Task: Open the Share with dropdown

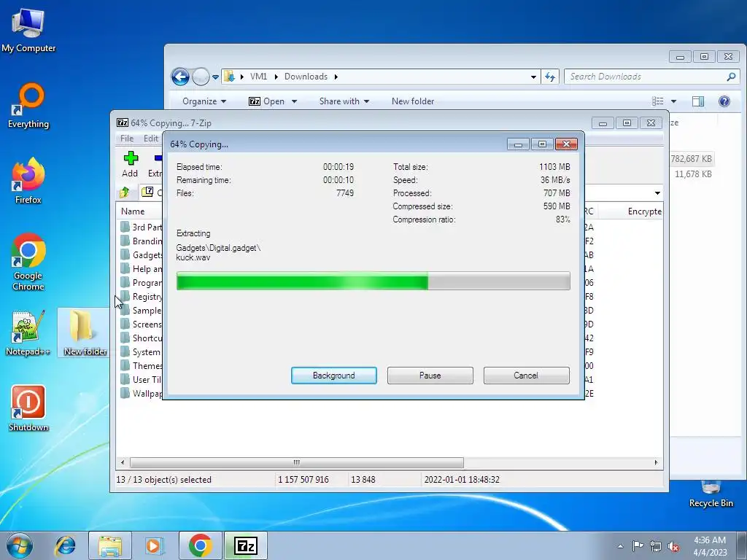Action: pos(344,101)
